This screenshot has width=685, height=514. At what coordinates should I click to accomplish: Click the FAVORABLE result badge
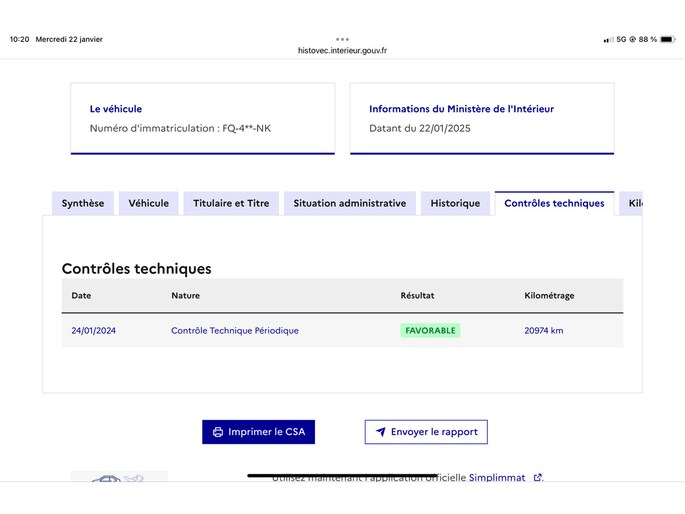coord(430,330)
